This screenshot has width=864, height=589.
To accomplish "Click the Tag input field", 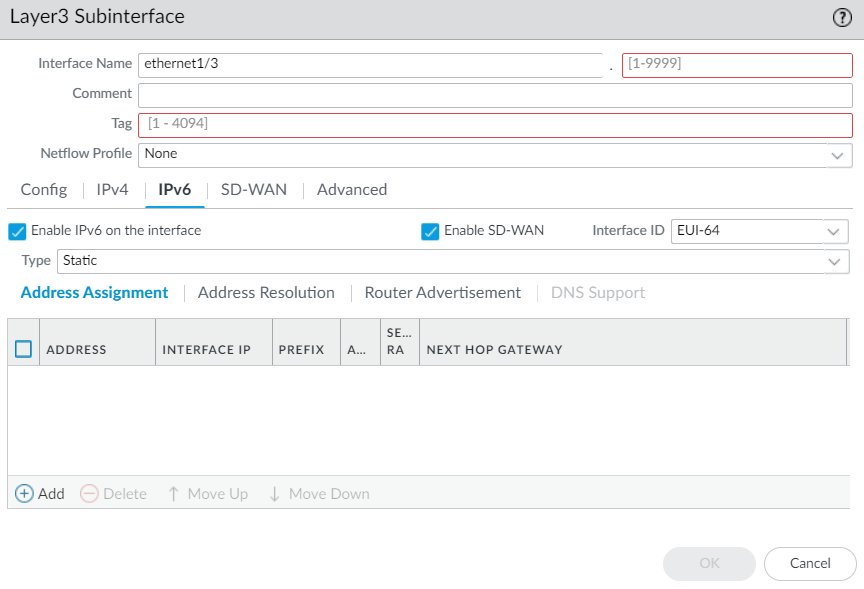I will [495, 125].
